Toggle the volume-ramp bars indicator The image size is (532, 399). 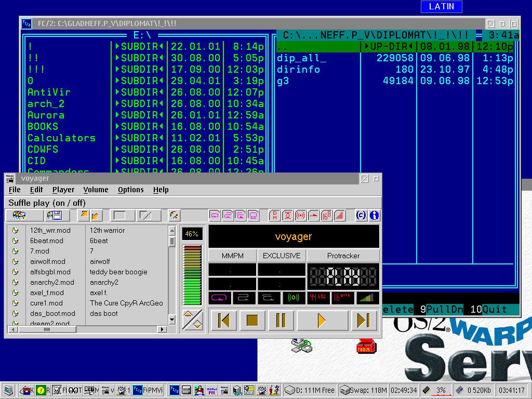367,298
